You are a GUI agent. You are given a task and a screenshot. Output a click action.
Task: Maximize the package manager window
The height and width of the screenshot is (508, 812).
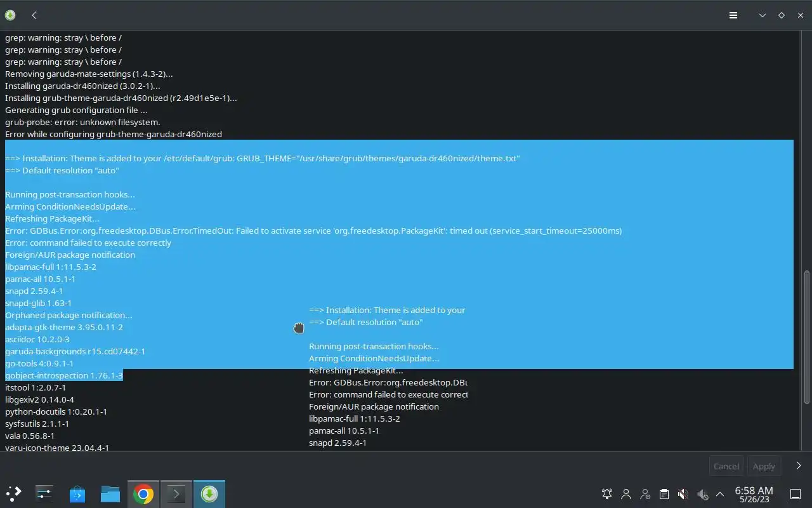[x=782, y=15]
